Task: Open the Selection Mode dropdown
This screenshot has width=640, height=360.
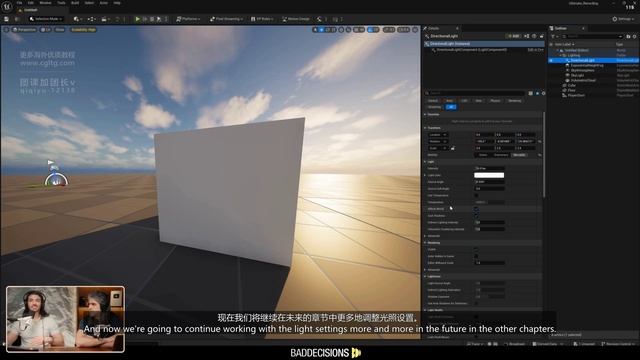Action: pos(46,19)
